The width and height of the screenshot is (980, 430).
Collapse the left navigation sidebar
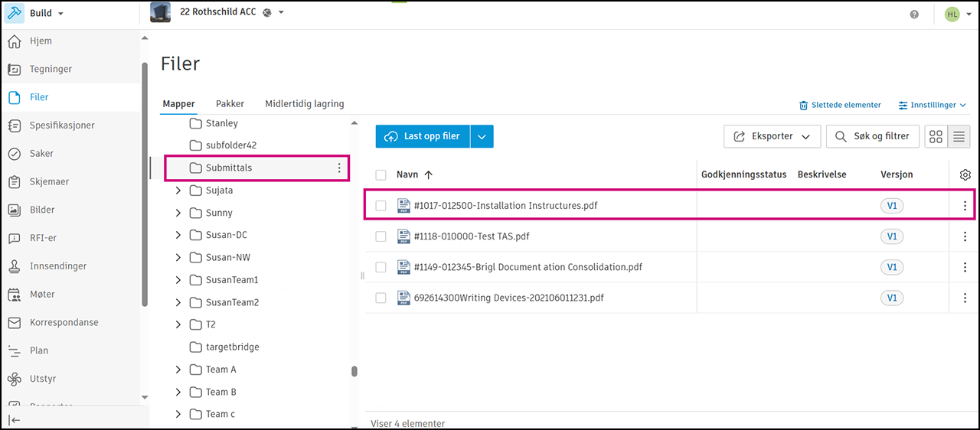pos(15,419)
